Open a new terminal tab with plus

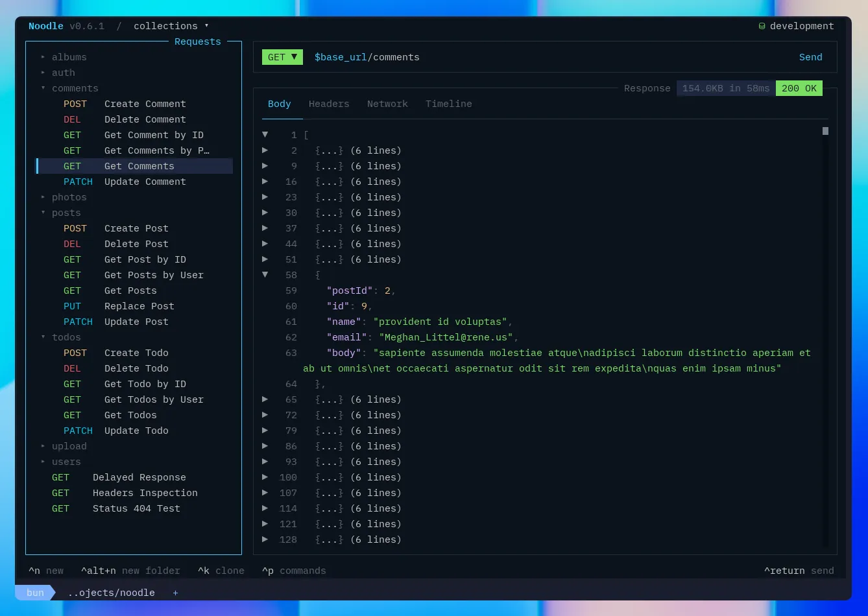pos(175,593)
